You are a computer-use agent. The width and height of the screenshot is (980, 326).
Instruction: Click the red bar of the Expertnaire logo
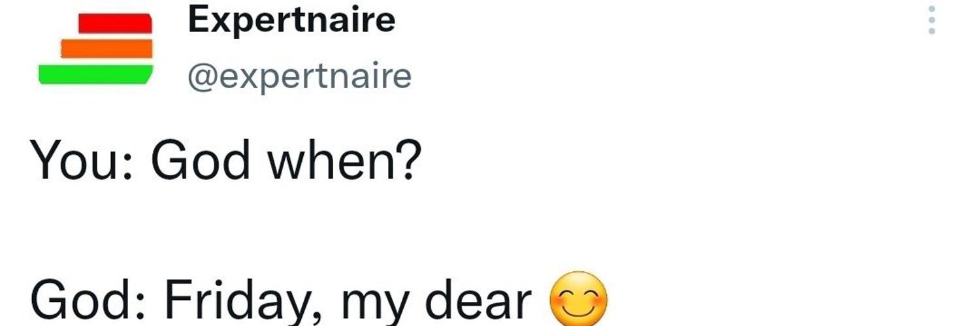115,24
